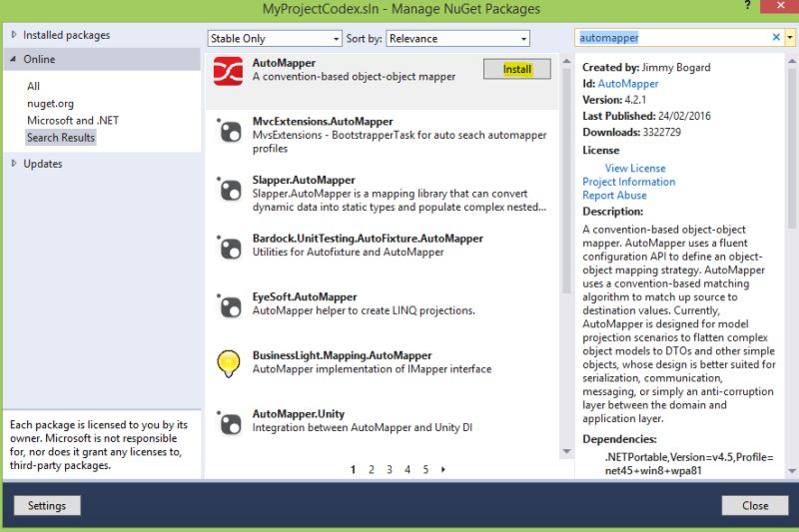Click the package list scroll down arrow
The width and height of the screenshot is (799, 532).
[566, 451]
